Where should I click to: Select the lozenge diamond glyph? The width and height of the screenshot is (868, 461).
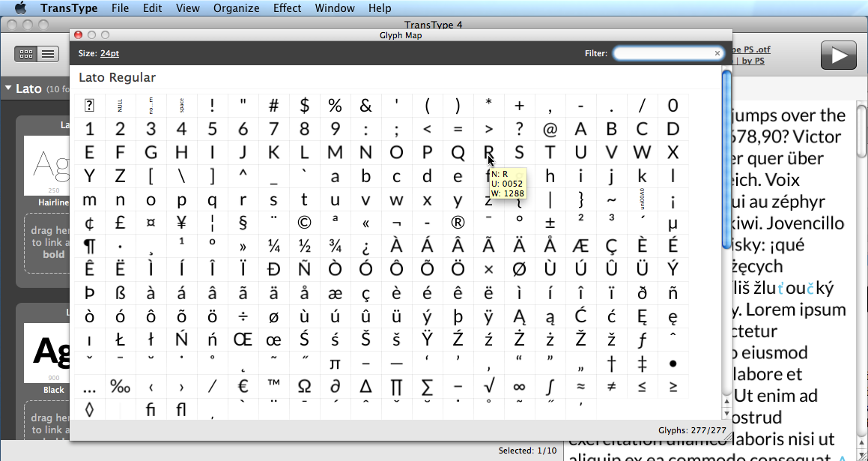[90, 409]
